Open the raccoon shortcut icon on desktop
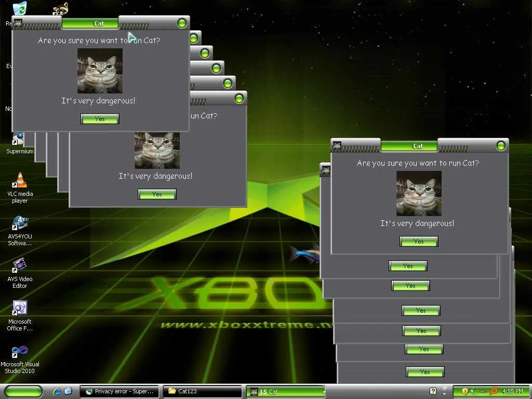The width and height of the screenshot is (532, 399). pyautogui.click(x=60, y=9)
